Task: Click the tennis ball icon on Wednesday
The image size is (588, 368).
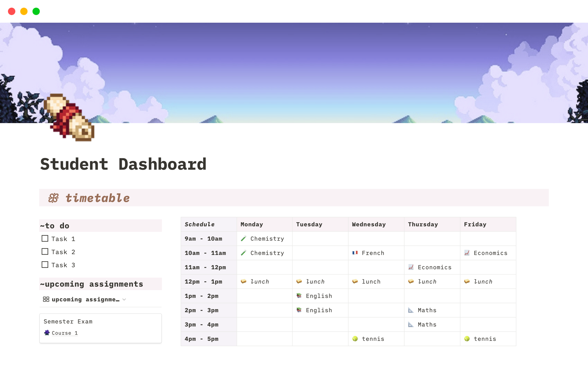Action: pos(355,339)
